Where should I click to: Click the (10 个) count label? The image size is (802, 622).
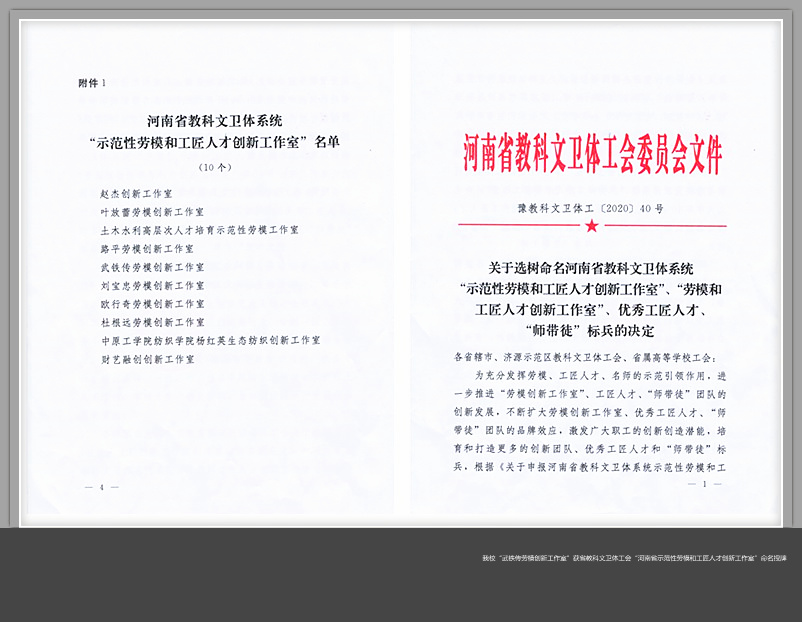[x=214, y=166]
